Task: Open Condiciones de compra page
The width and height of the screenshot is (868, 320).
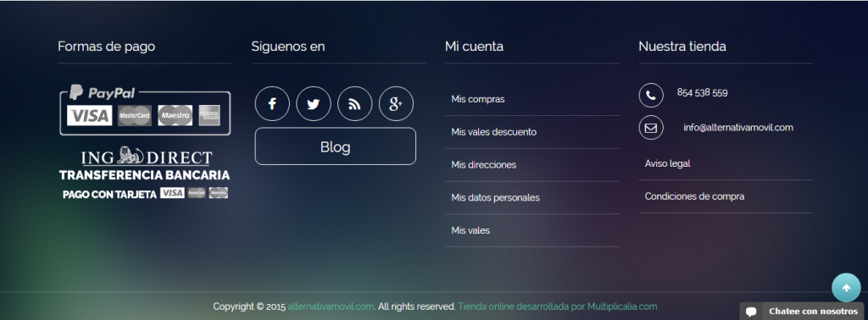Action: click(695, 196)
